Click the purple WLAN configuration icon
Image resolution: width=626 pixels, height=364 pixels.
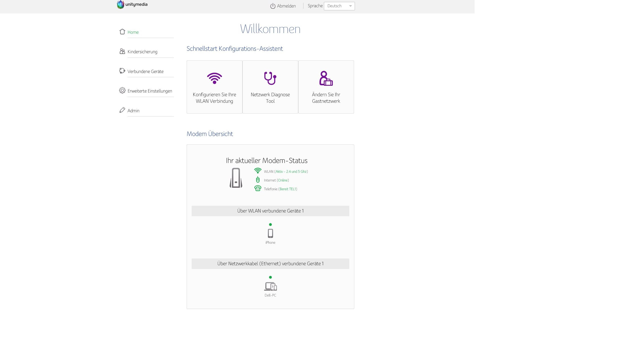tap(214, 78)
